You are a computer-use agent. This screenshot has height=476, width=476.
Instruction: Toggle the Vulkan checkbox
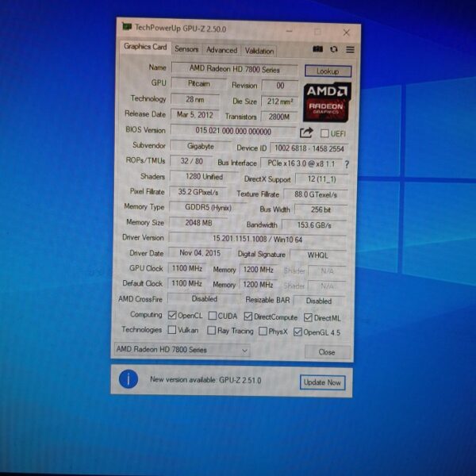[x=172, y=330]
